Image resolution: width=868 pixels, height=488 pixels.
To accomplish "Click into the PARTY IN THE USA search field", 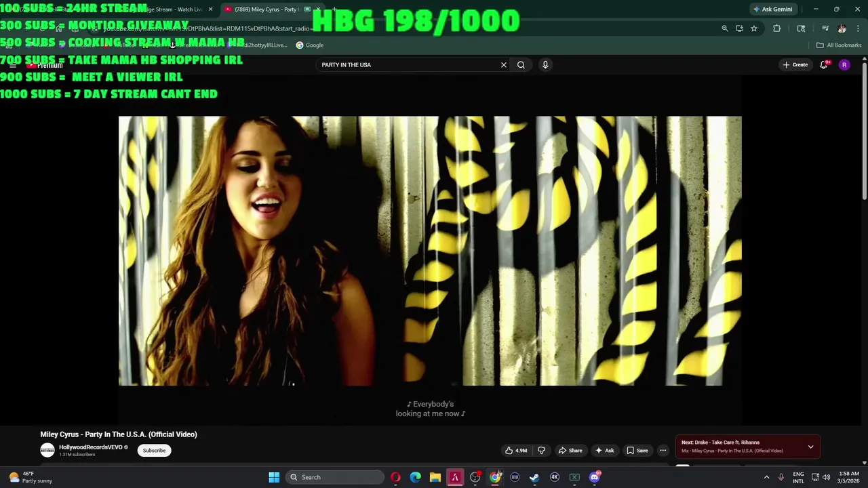I will 407,65.
